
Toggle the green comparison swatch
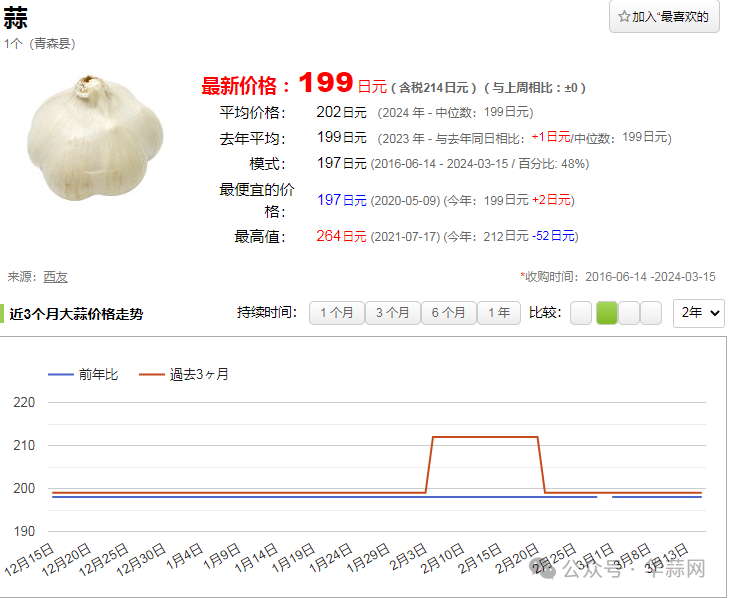[607, 313]
